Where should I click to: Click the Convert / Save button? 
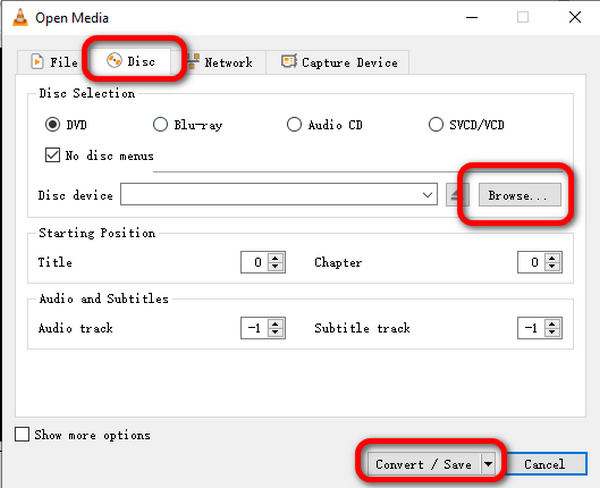click(424, 464)
